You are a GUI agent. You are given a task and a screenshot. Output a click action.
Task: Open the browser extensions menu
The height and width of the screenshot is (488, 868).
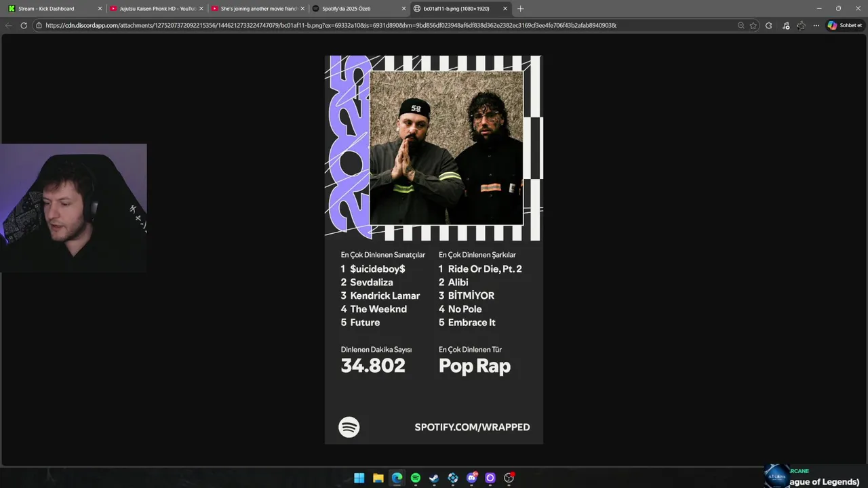[x=768, y=25]
